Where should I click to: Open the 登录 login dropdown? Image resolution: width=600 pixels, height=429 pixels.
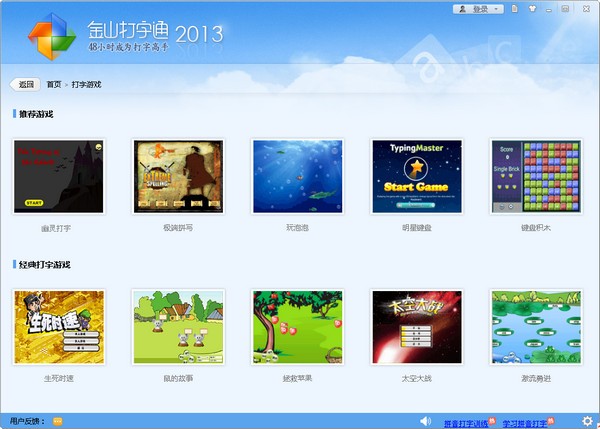(478, 9)
